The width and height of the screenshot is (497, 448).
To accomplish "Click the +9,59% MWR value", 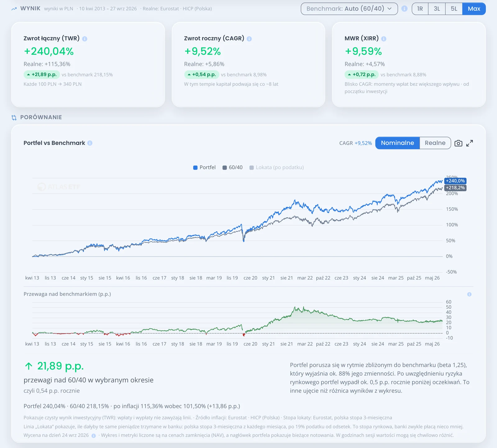I will tap(363, 51).
